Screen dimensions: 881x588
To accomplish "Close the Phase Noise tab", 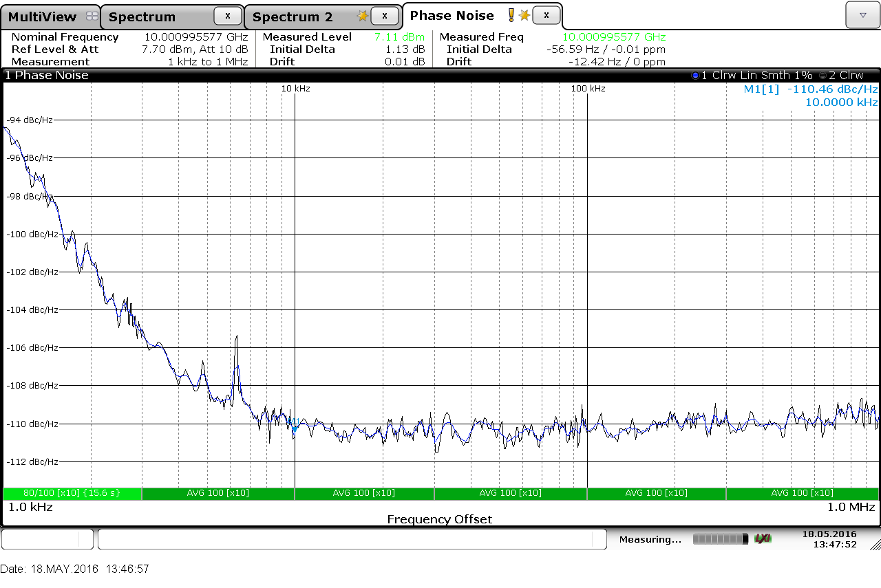I will [545, 15].
